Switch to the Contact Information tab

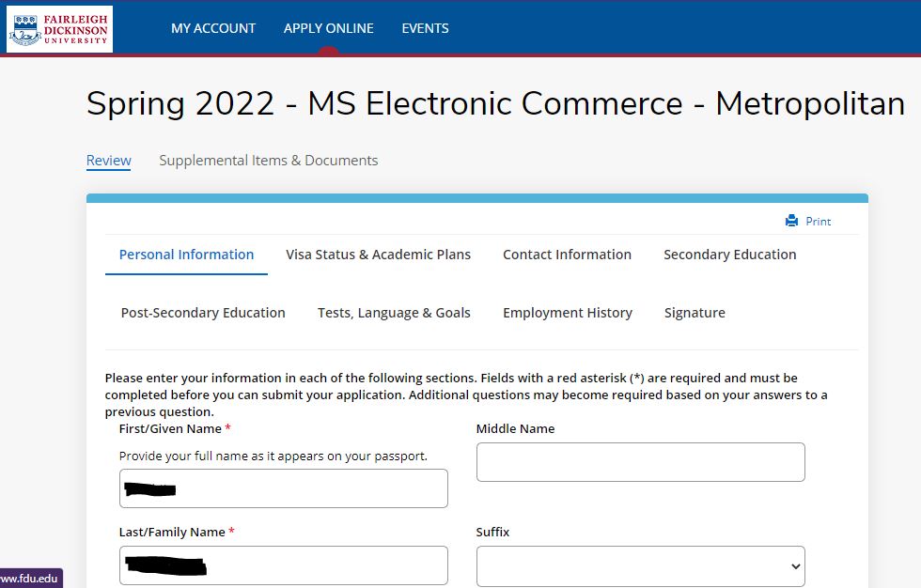point(567,255)
